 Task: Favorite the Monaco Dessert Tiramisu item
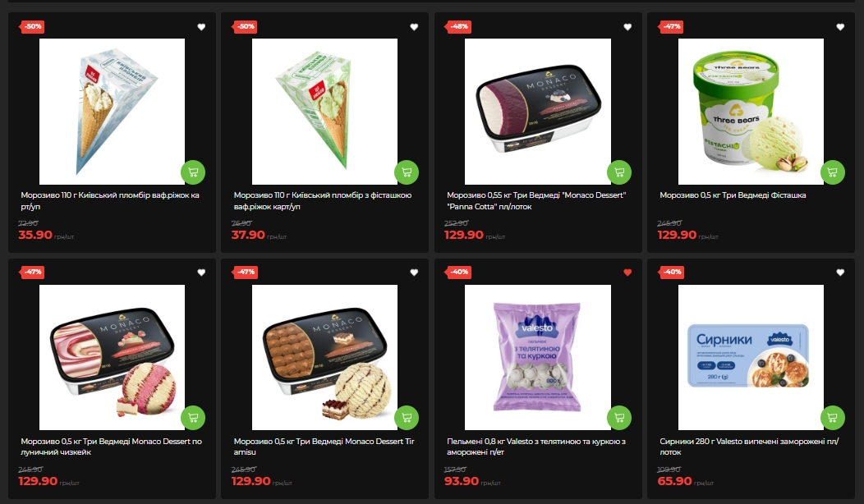[x=415, y=272]
